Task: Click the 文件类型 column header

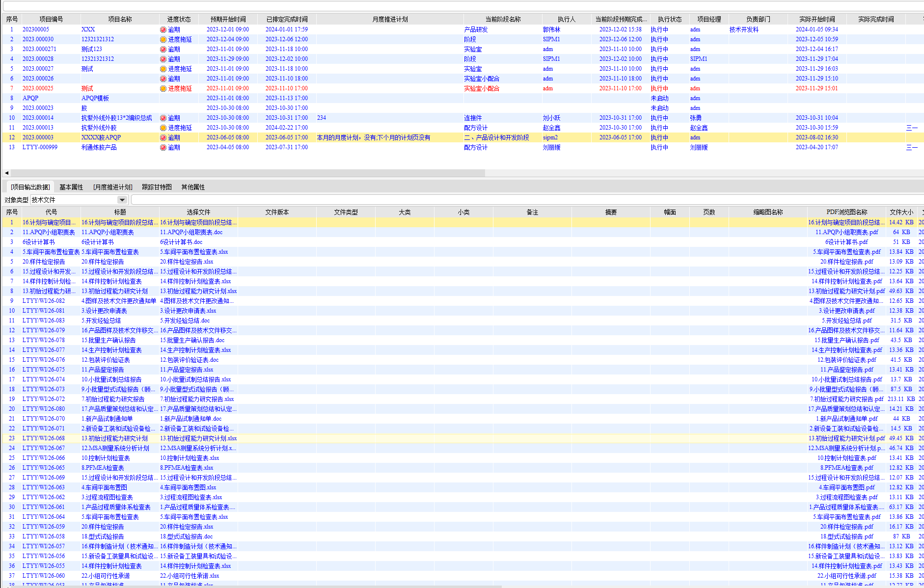Action: click(346, 212)
